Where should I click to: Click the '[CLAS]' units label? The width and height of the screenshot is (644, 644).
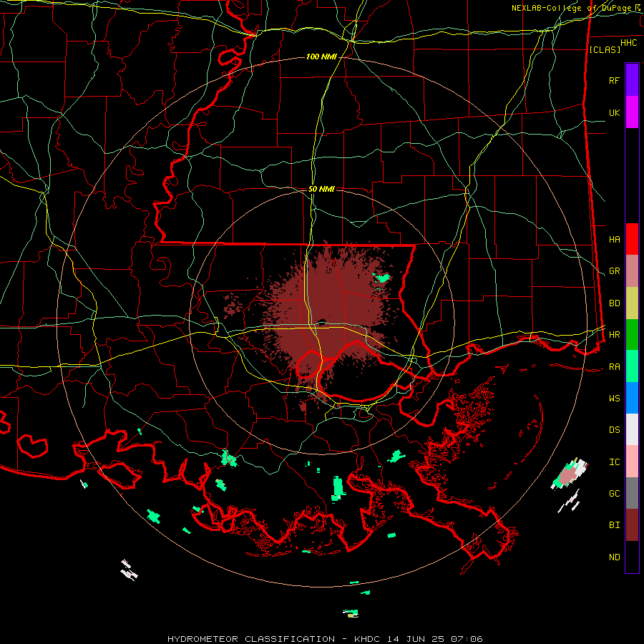(605, 49)
